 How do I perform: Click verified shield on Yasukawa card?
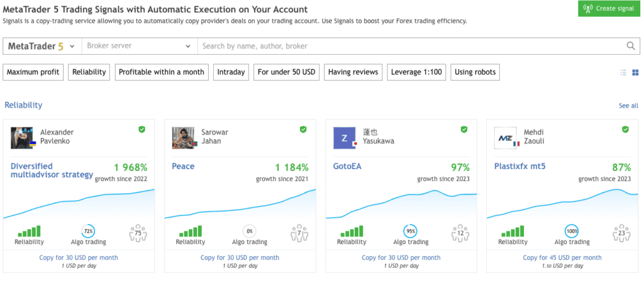click(464, 130)
